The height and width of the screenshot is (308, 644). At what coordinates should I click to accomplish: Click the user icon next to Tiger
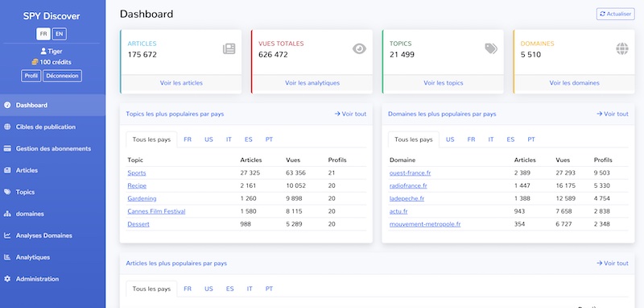pos(43,52)
